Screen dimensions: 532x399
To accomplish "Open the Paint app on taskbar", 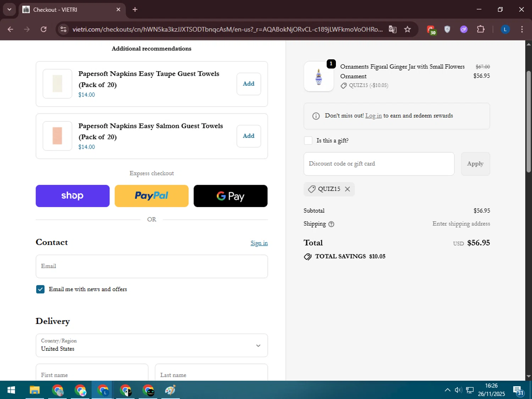I will click(x=170, y=390).
